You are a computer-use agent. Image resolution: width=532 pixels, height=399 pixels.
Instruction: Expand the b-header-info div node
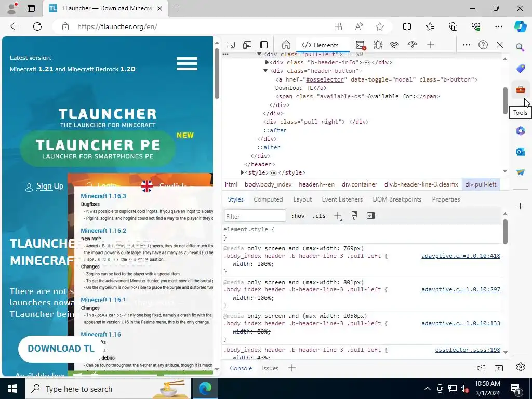(267, 62)
